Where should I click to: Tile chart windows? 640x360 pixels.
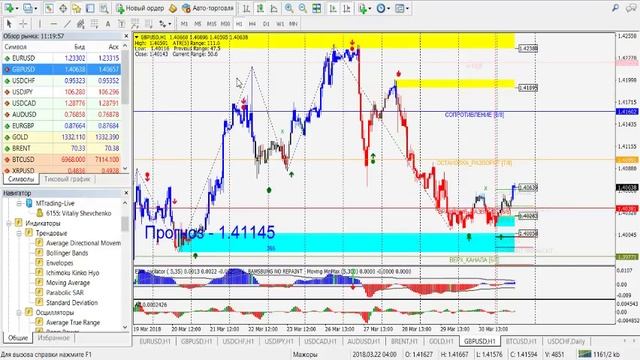[316, 8]
